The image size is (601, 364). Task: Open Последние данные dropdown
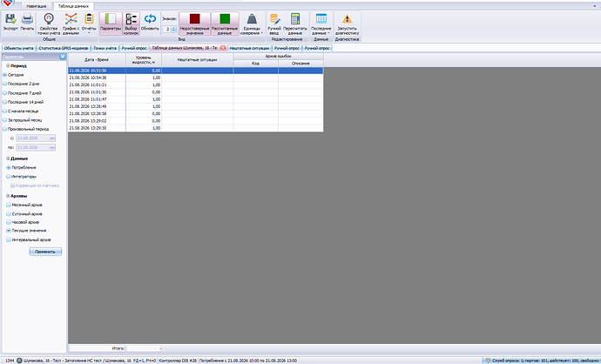[321, 24]
